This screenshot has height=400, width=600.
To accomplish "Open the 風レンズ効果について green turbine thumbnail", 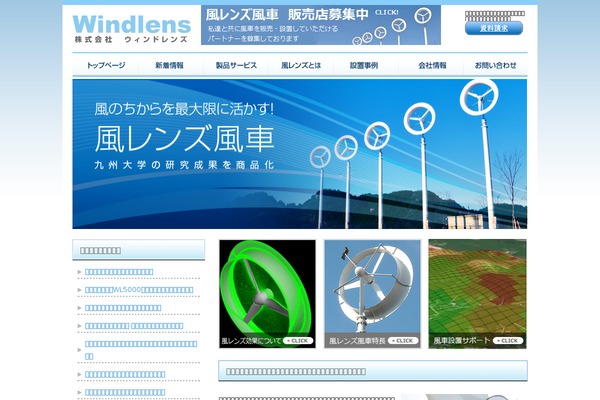I will pos(267,294).
